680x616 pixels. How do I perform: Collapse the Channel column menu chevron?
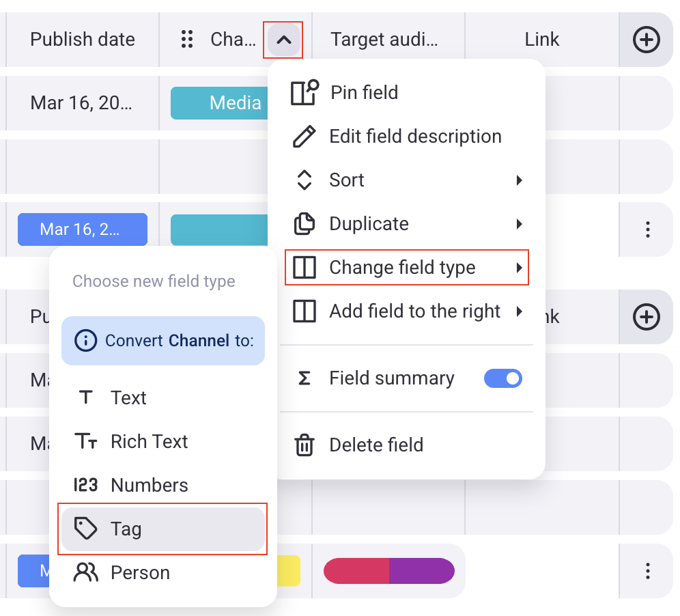[283, 40]
